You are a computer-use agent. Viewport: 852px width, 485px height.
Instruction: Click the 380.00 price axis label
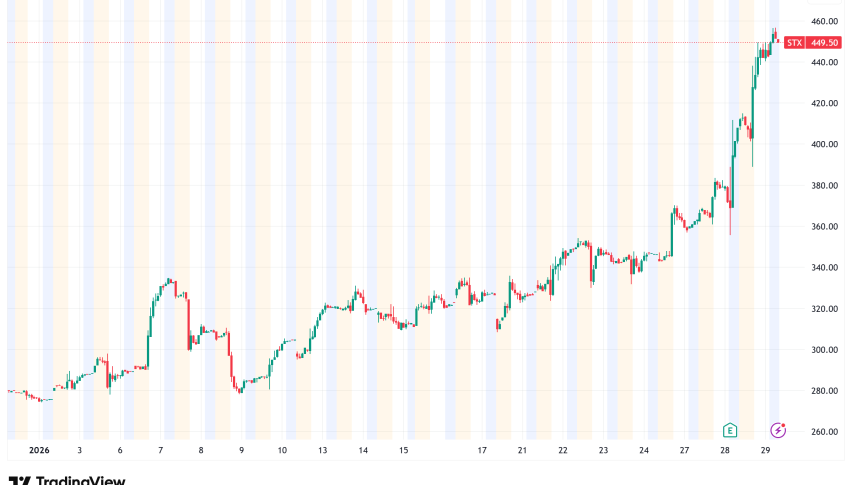tap(825, 185)
